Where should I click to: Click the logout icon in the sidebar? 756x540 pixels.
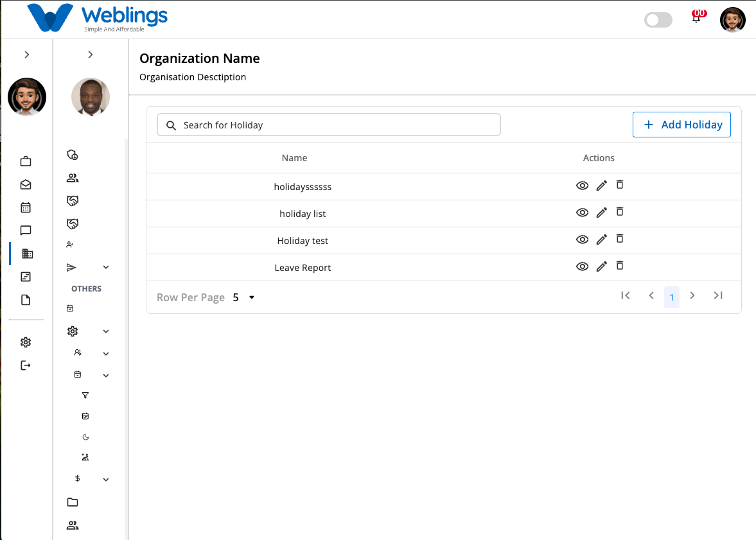(26, 365)
